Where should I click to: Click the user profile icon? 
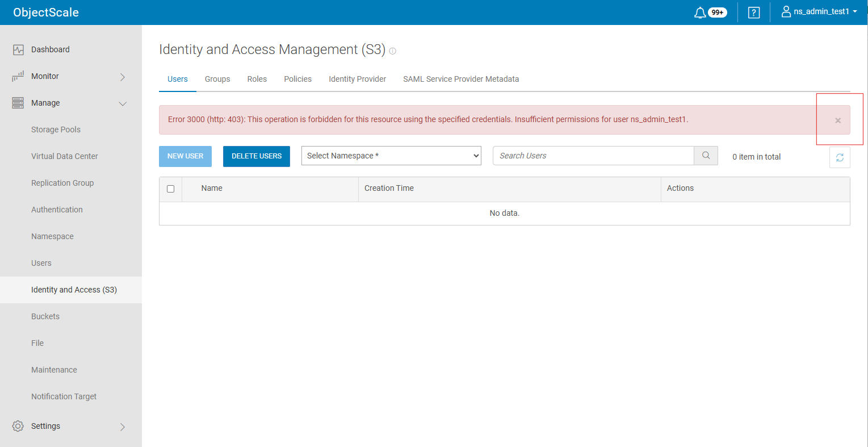click(x=786, y=12)
